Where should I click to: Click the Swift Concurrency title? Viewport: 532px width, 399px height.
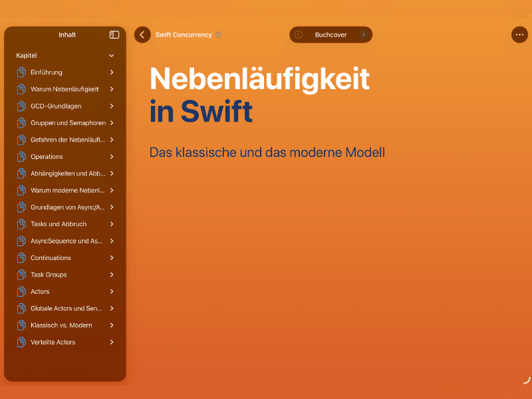(x=184, y=35)
